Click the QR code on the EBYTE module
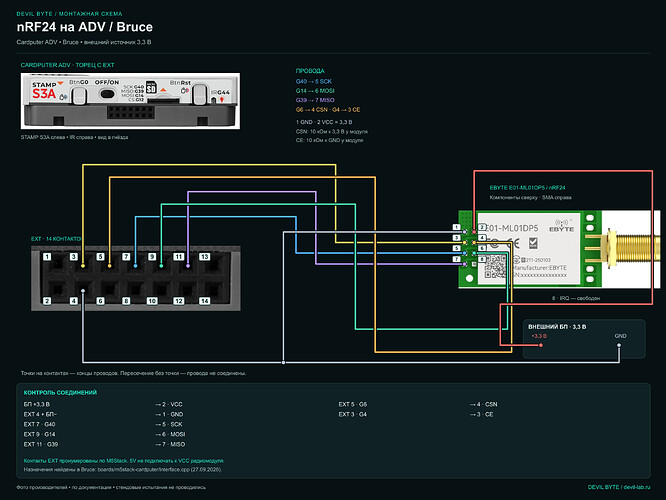 (494, 267)
